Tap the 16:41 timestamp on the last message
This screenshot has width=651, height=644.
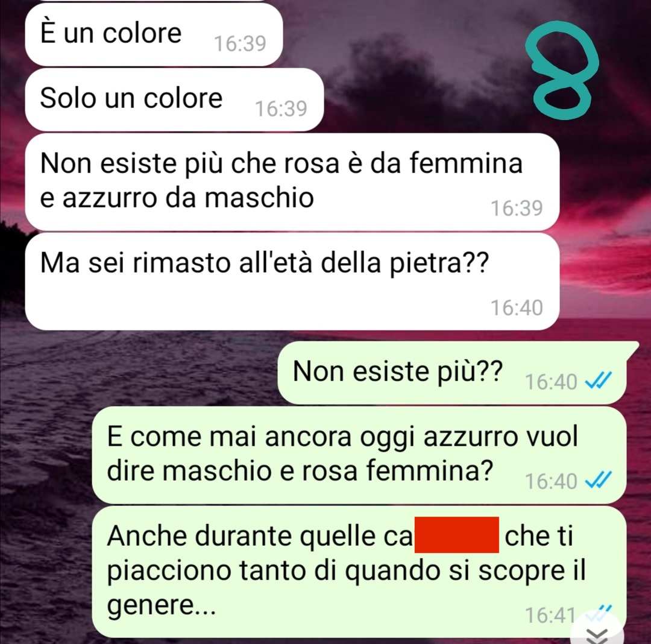(x=550, y=615)
